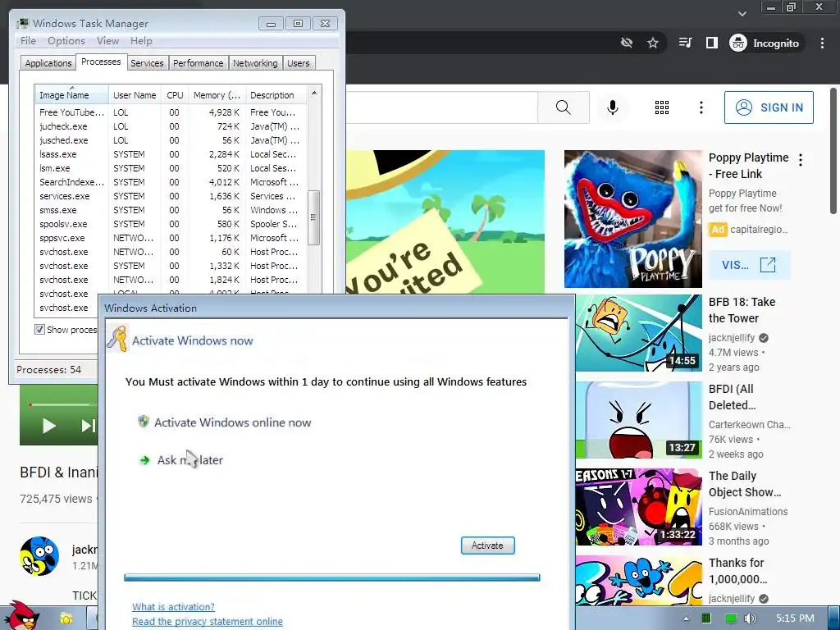Select the lsass.exe process row
This screenshot has height=630, width=840.
point(171,154)
